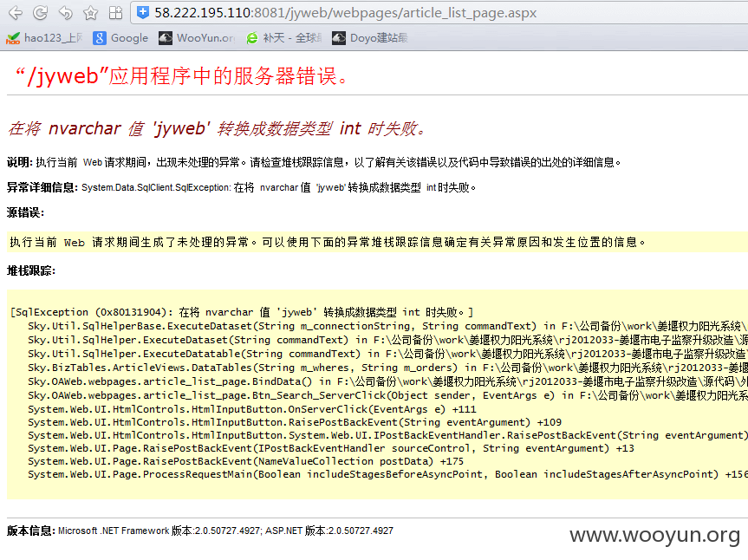Click the '说明:' description label
Image resolution: width=748 pixels, height=560 pixels.
(x=20, y=162)
